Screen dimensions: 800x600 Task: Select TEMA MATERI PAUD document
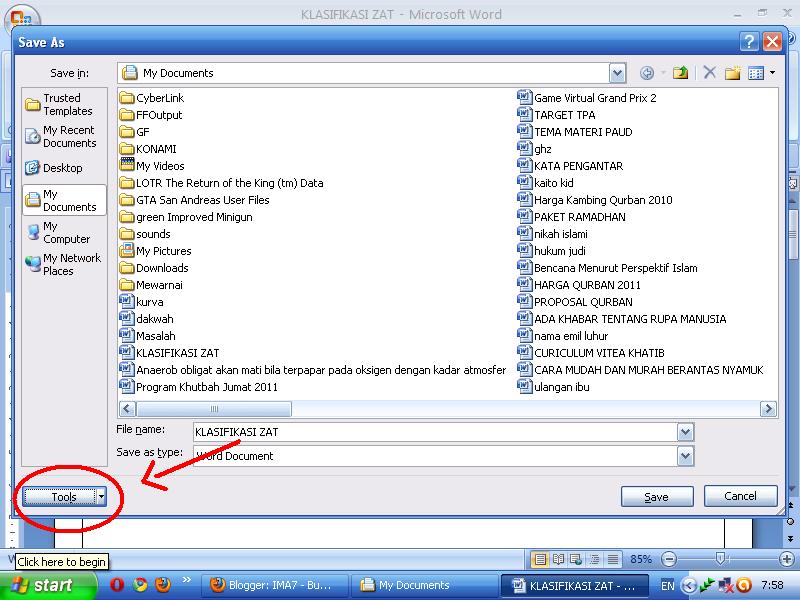(x=575, y=132)
